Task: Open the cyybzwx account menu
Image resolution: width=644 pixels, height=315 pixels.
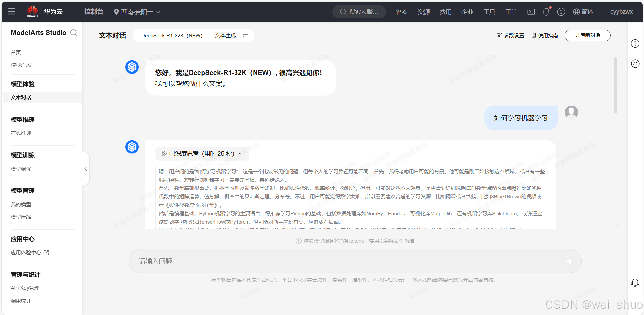Action: tap(621, 12)
